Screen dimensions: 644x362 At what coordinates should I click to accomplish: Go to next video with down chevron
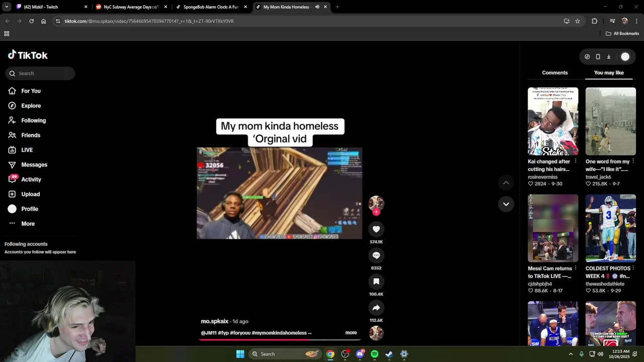(506, 204)
